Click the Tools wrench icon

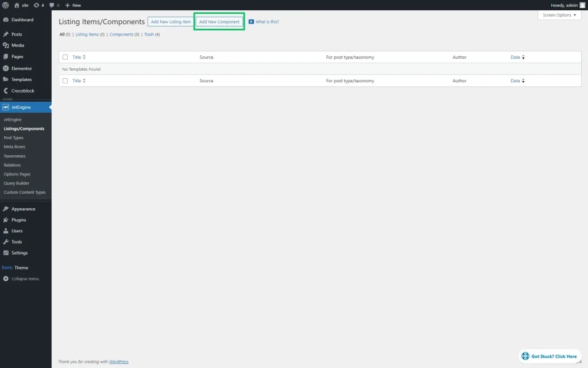(x=6, y=242)
